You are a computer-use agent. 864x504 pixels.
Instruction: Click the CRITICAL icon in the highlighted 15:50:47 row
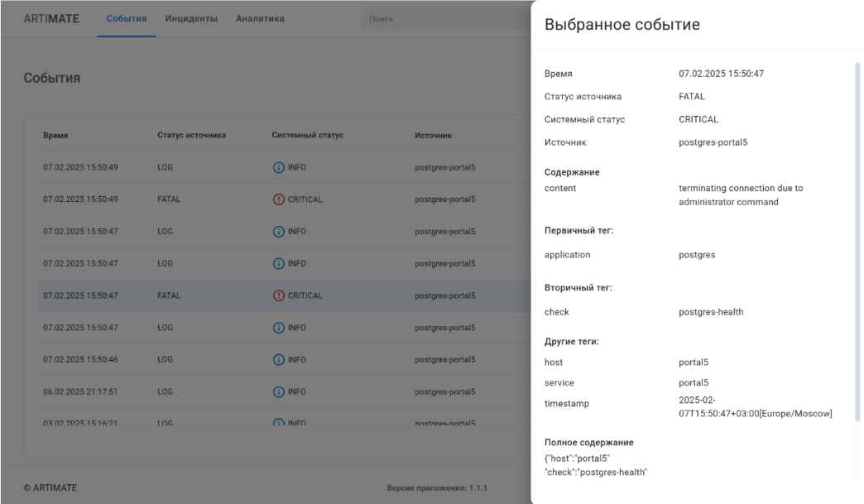point(279,295)
